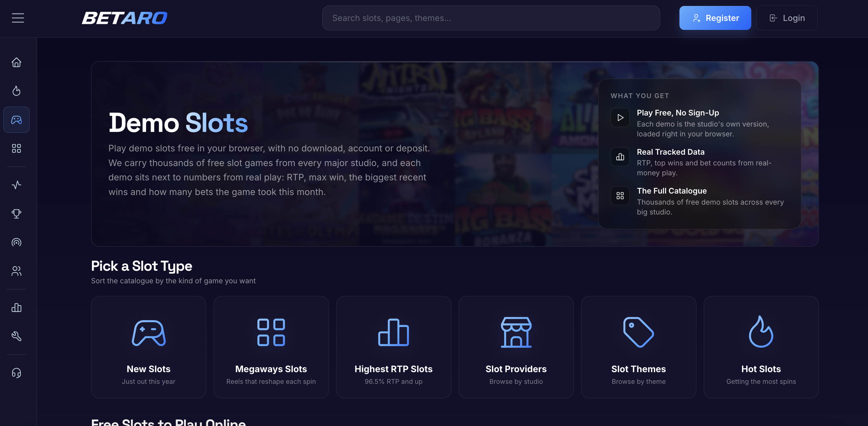Viewport: 868px width, 426px height.
Task: Click the BETARO logo
Action: click(125, 18)
